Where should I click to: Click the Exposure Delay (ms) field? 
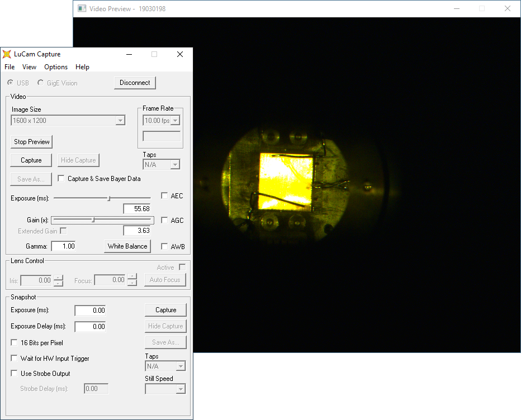point(90,327)
